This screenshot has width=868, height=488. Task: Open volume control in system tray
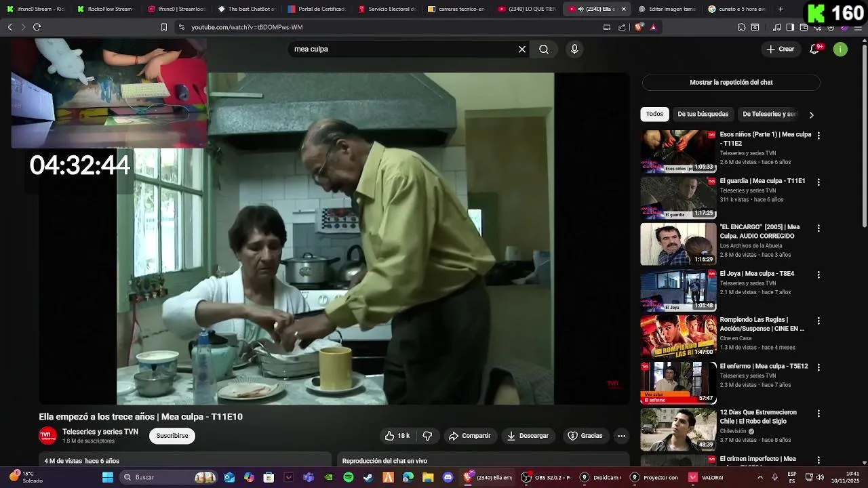[821, 477]
